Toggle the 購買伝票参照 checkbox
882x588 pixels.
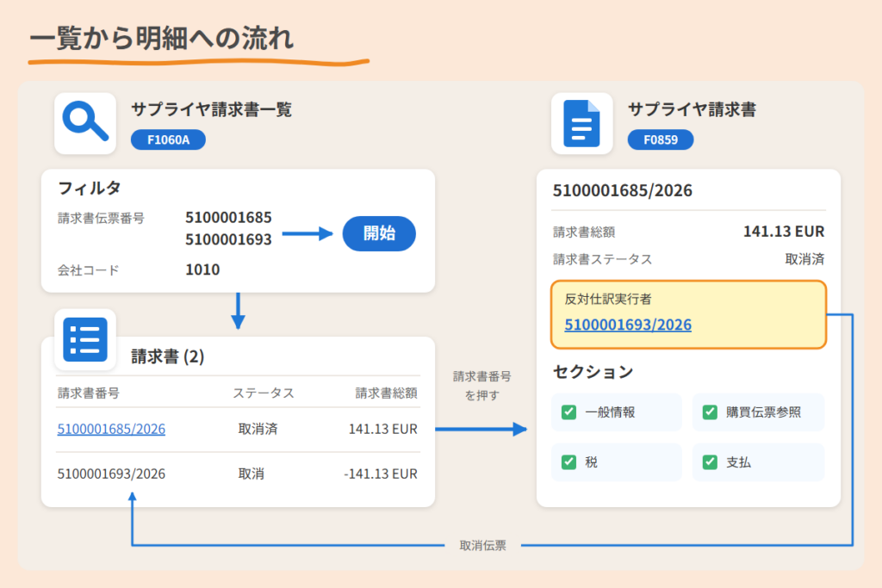tap(710, 412)
